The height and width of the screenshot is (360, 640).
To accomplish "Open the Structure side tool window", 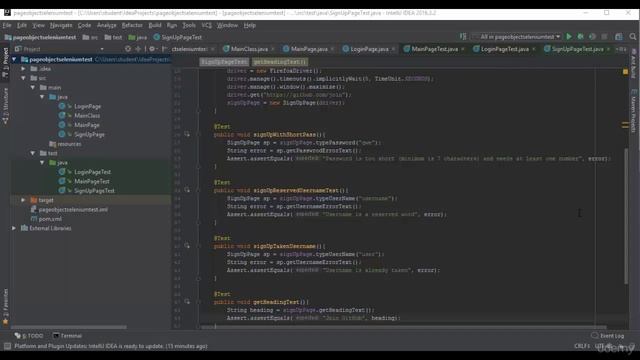I will [x=5, y=106].
